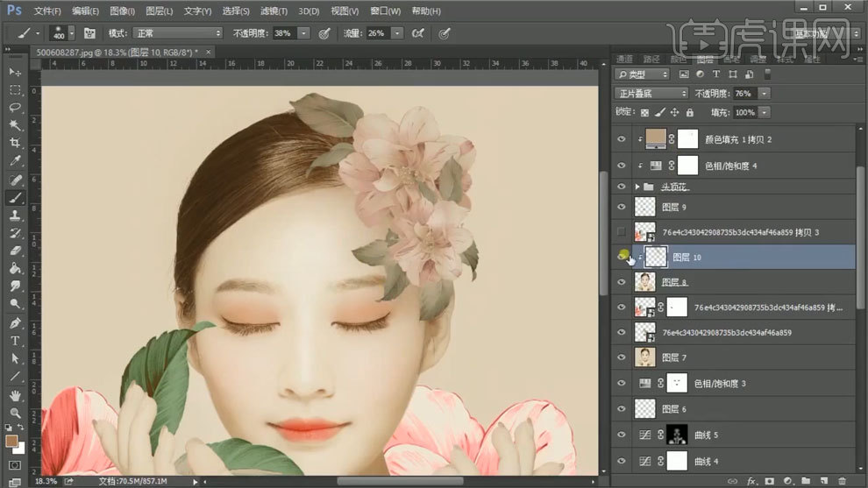This screenshot has width=868, height=488.
Task: Open the 正片叠底 blend mode dropdown
Action: click(652, 94)
